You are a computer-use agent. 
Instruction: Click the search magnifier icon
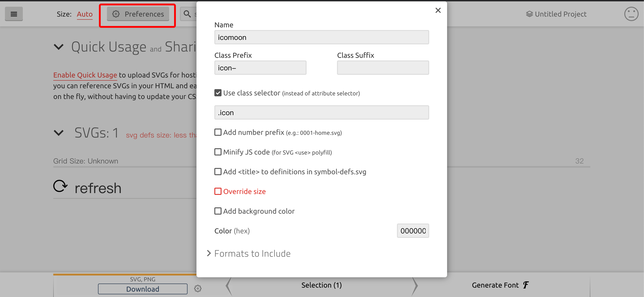187,14
